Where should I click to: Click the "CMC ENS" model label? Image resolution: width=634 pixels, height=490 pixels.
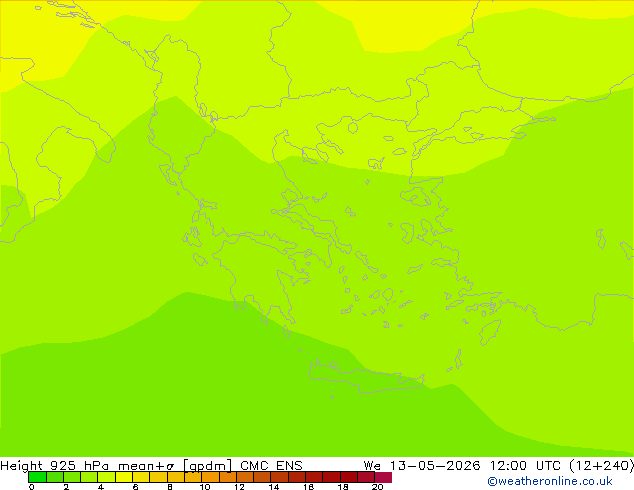coord(271,465)
